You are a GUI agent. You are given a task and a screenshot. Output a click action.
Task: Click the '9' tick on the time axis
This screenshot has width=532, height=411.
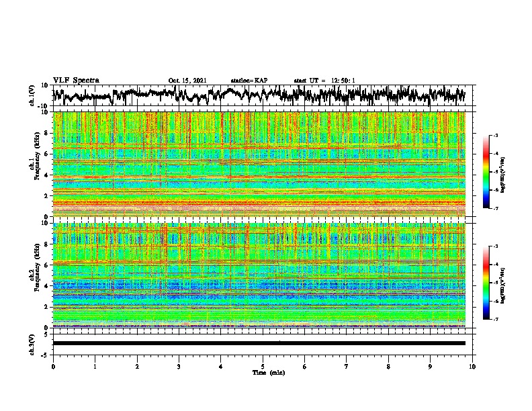(430, 367)
